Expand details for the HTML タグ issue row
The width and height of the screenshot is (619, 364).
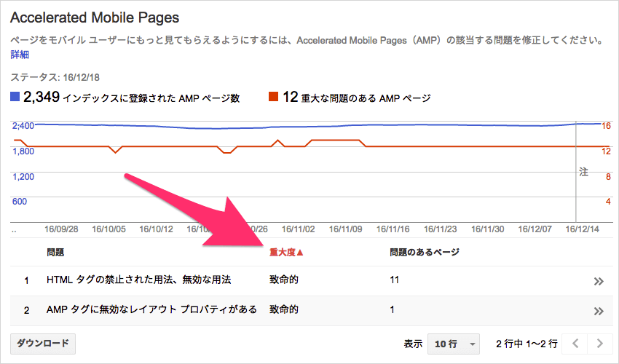[599, 281]
